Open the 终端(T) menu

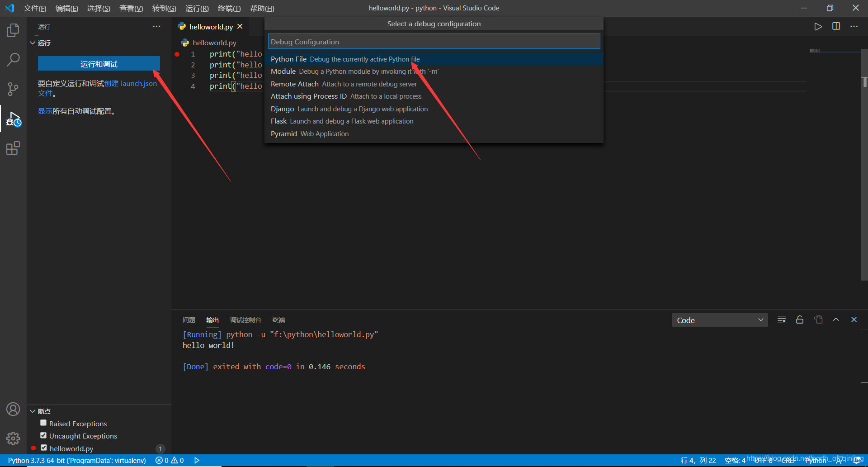point(229,8)
